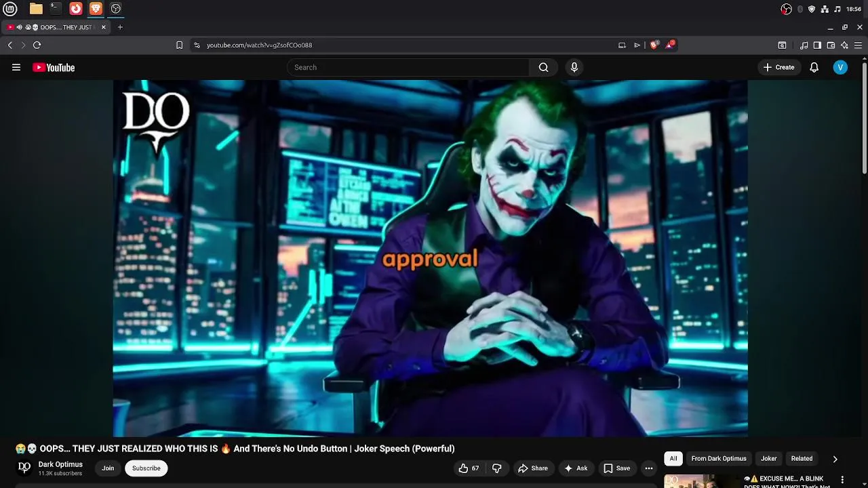The image size is (868, 488).
Task: Close the YouTube browser tab
Action: 104,27
